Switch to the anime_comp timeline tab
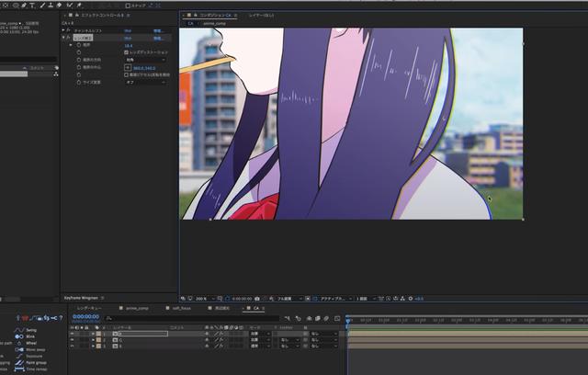Screen dimensions: 588x375 tap(137, 308)
